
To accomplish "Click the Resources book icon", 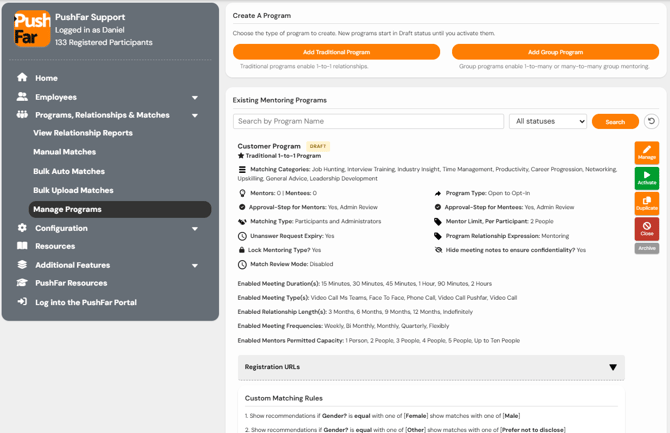I will pos(22,246).
